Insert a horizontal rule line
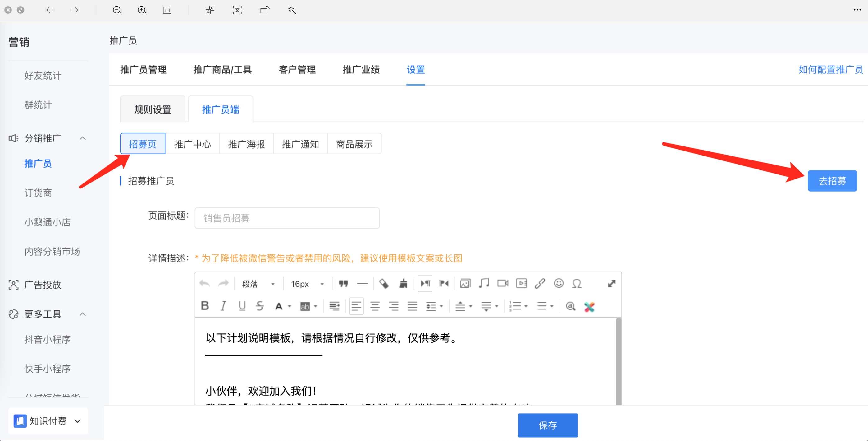Viewport: 868px width, 441px height. [x=362, y=283]
